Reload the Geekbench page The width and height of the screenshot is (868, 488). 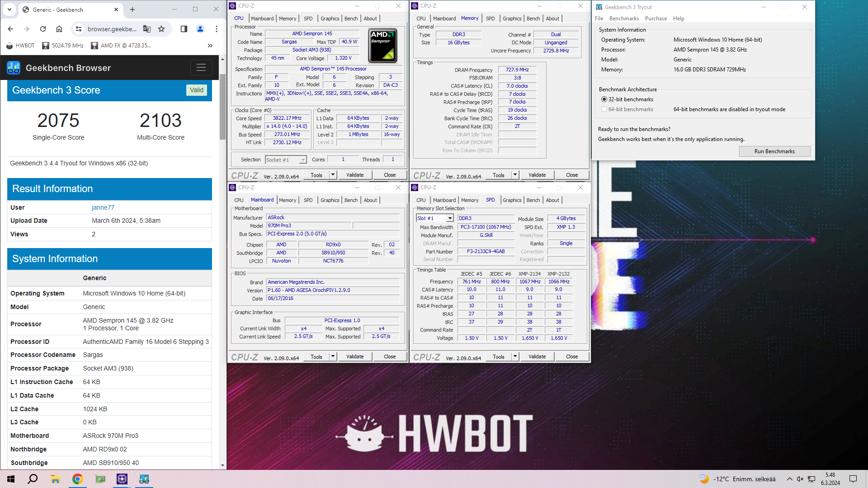coord(43,29)
